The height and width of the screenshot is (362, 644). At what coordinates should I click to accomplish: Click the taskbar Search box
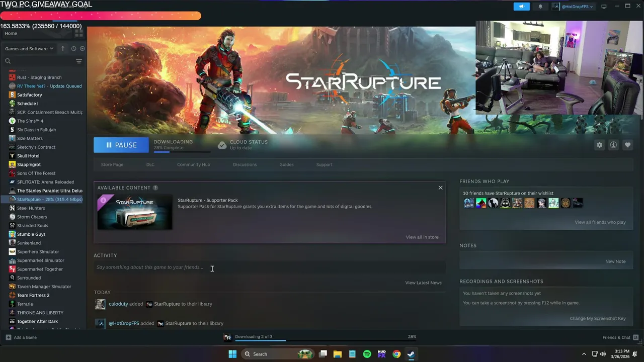pyautogui.click(x=277, y=354)
